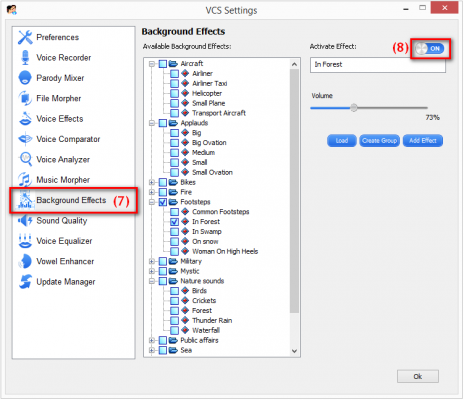Click the Create Group button
Viewport: 464px width, 400px height.
380,141
